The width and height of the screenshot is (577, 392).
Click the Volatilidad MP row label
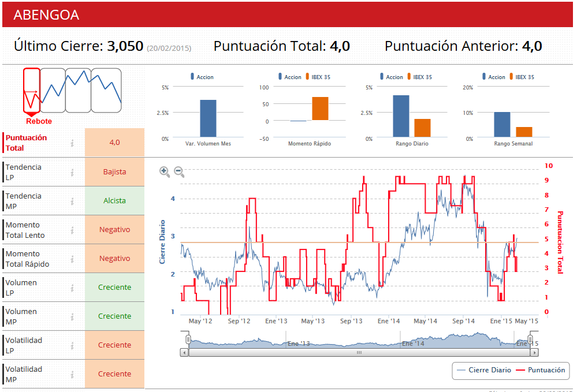point(24,374)
